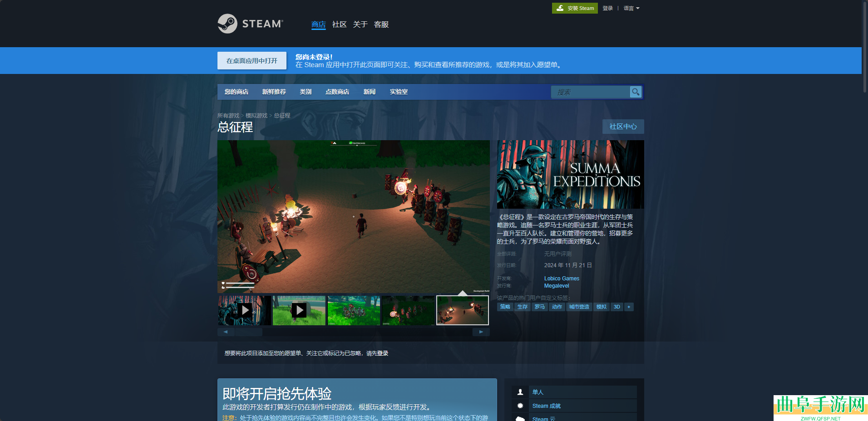Expand more tags with the plus button
This screenshot has width=868, height=421.
click(629, 307)
